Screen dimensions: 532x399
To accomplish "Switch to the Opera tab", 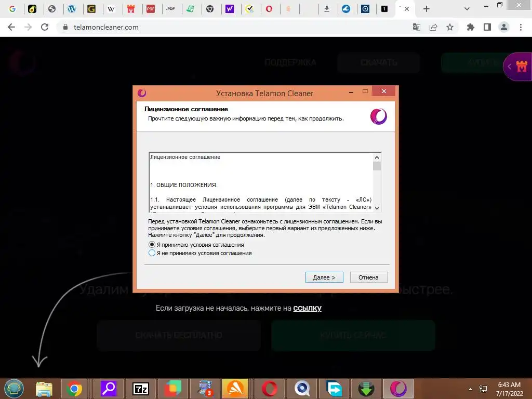I will [x=269, y=9].
